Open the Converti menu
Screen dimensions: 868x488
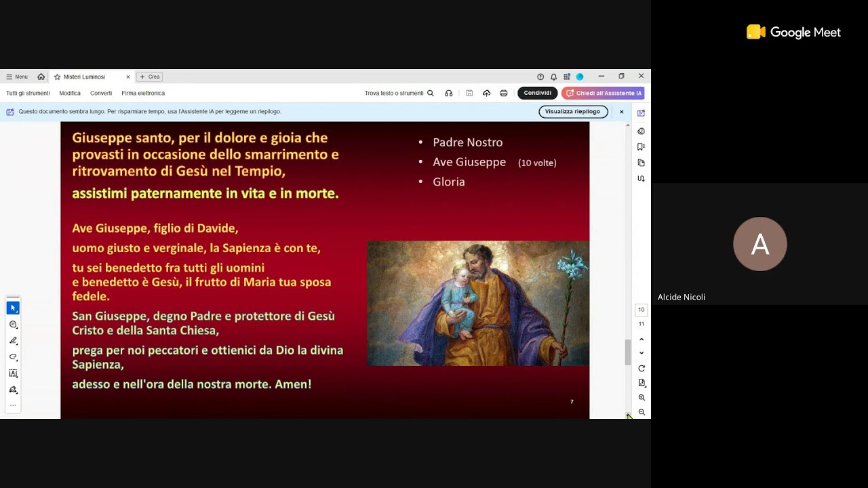pyautogui.click(x=101, y=93)
